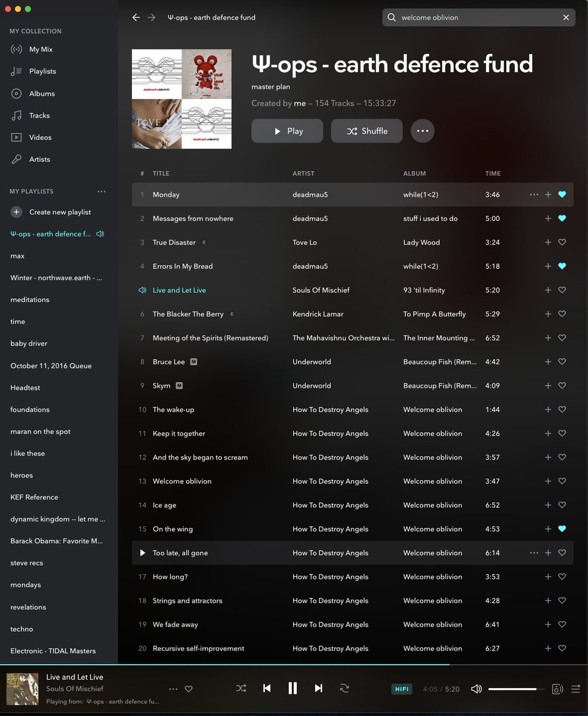Open more options for Too late, all gone
This screenshot has height=716, width=588.
pos(534,553)
